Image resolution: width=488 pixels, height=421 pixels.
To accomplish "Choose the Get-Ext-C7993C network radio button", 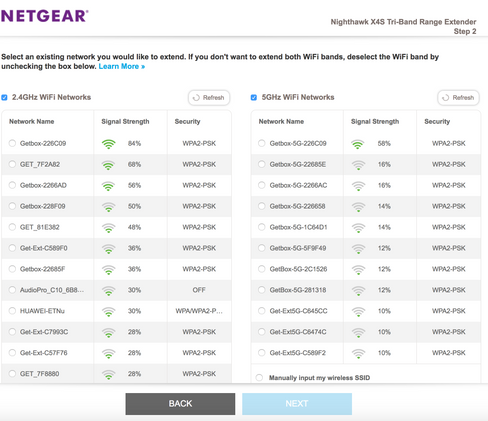I will pos(12,332).
